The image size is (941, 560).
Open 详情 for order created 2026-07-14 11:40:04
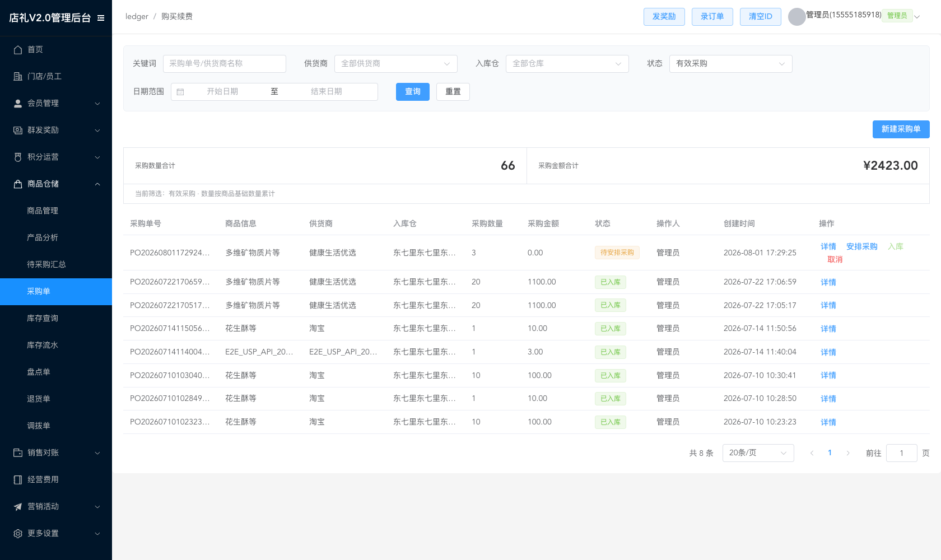[x=828, y=352]
